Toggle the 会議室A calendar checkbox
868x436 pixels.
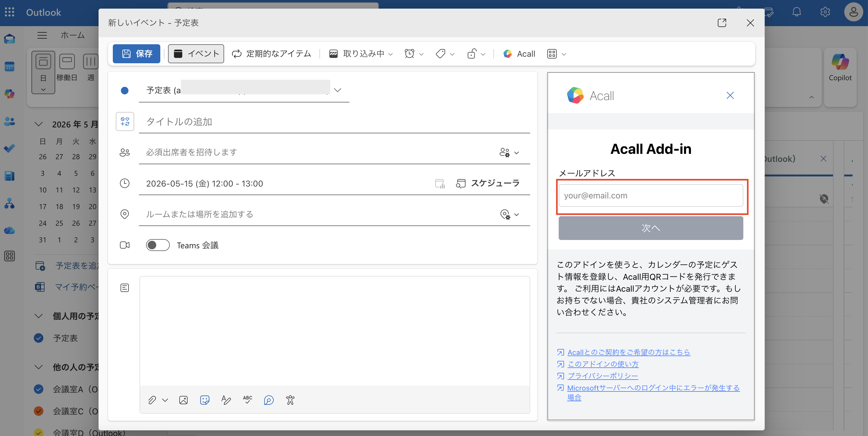(x=39, y=389)
